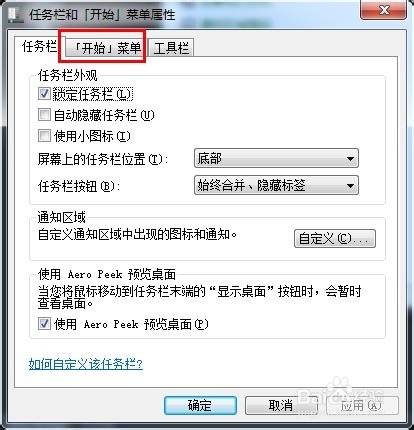Image resolution: width=414 pixels, height=430 pixels.
Task: Click the 自定义(C)... button
Action: (335, 238)
